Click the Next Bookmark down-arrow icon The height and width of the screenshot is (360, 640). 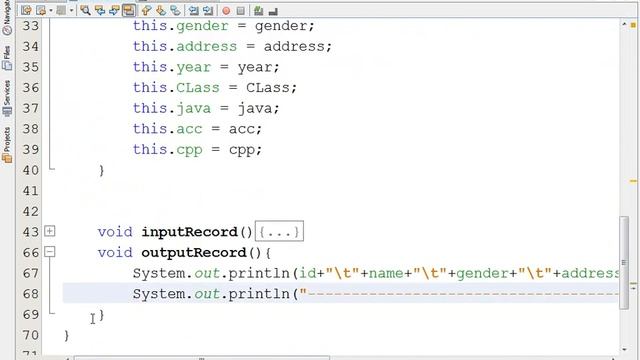[x=161, y=10]
